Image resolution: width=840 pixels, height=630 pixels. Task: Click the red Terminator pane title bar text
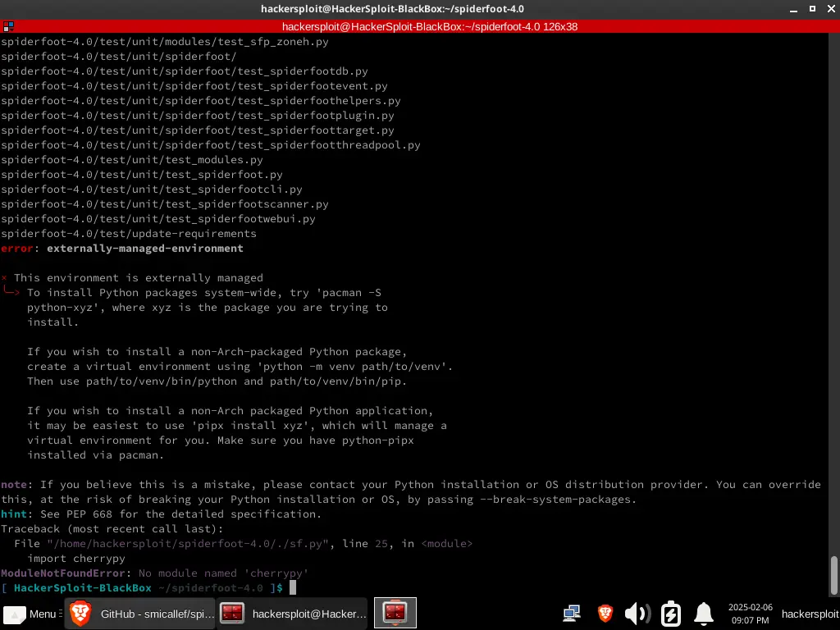tap(430, 27)
